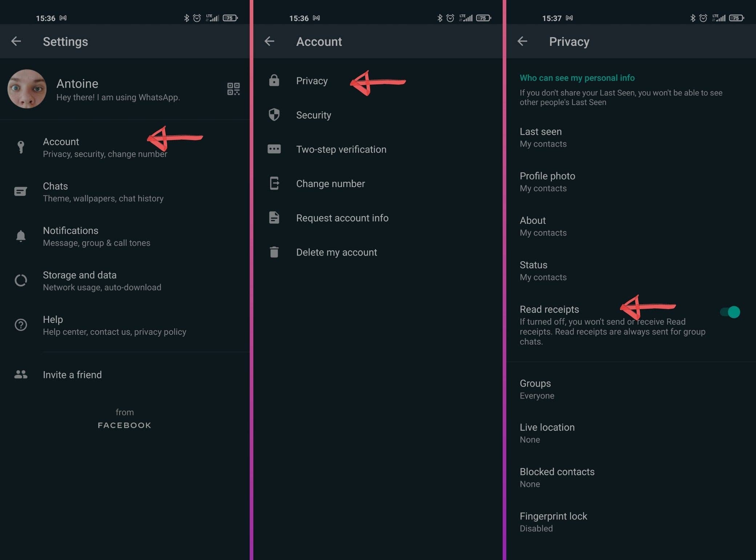Open the Profile photo visibility selector

tap(547, 181)
